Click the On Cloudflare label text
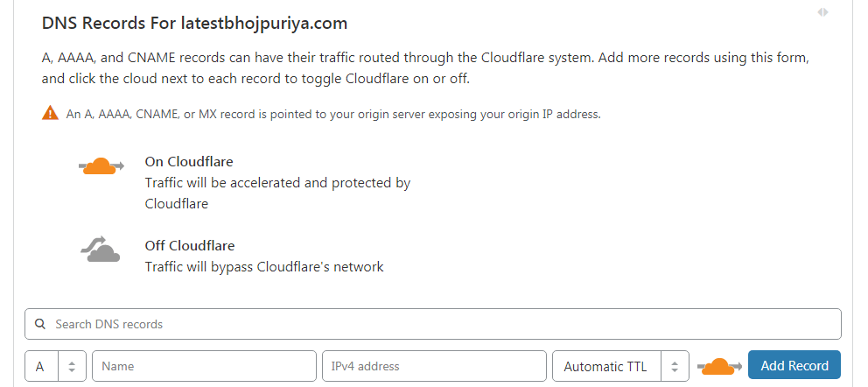This screenshot has height=387, width=868. 189,162
